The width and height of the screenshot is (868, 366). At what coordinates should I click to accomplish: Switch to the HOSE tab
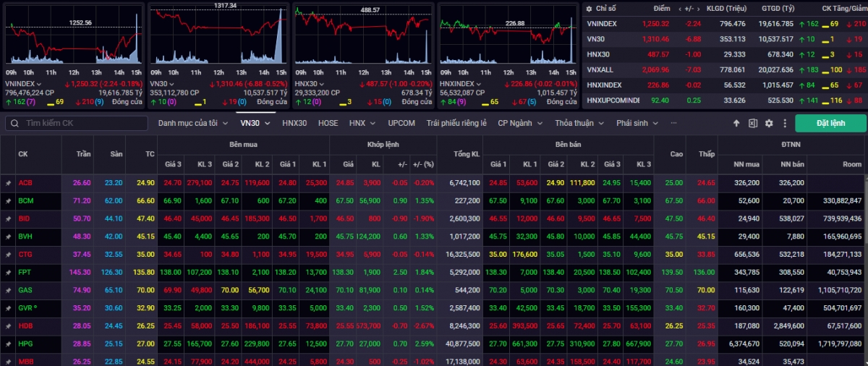(328, 123)
